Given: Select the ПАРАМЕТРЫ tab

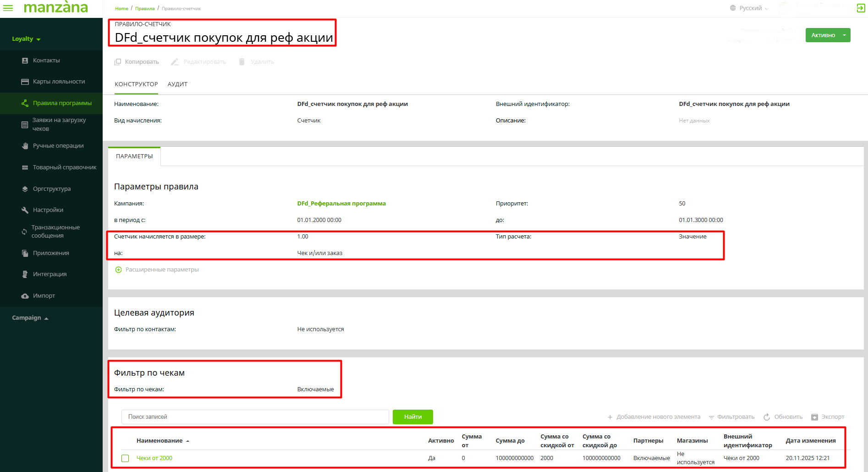Looking at the screenshot, I should (x=134, y=156).
